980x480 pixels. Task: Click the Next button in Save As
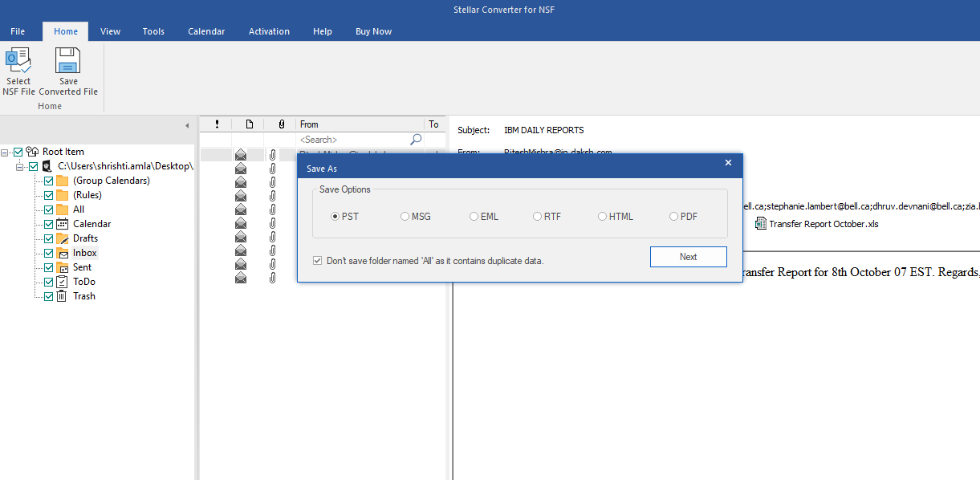(x=688, y=257)
